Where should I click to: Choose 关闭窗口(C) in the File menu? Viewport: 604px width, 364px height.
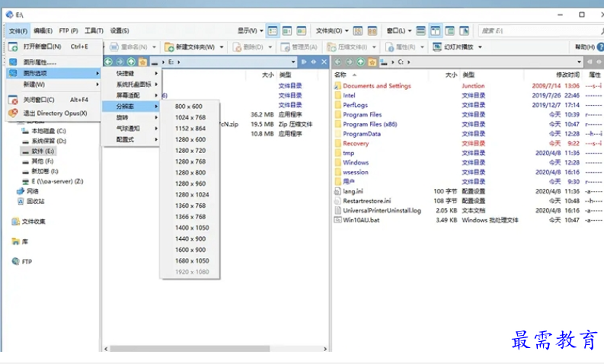54,100
